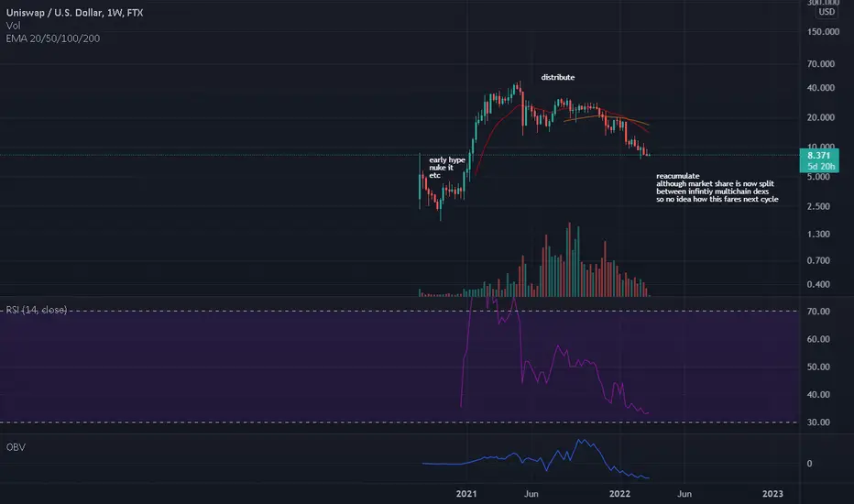854x504 pixels.
Task: Click the 30.00 RSI axis label
Action: [x=818, y=422]
